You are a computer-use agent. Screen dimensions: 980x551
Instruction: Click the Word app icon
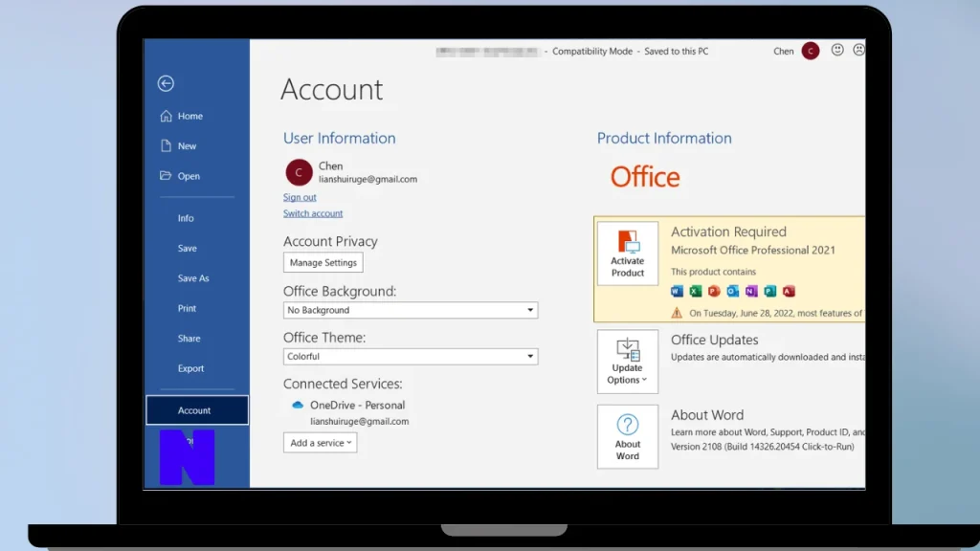pos(677,291)
